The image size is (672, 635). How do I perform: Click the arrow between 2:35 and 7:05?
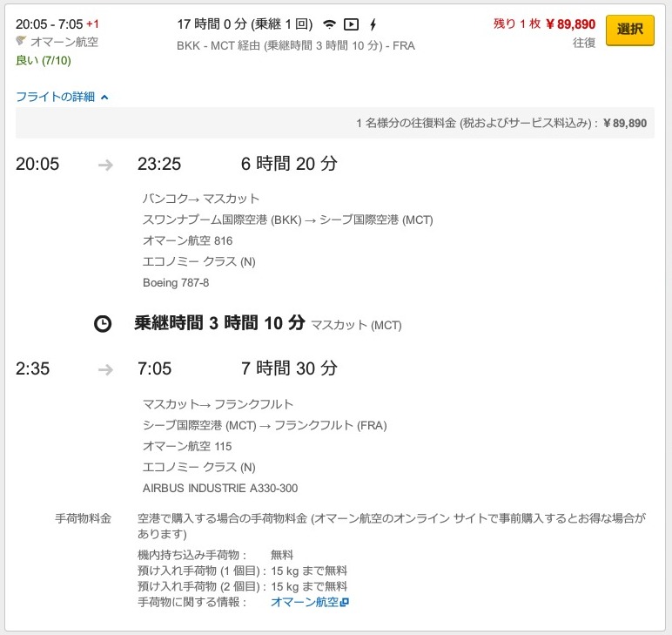105,369
